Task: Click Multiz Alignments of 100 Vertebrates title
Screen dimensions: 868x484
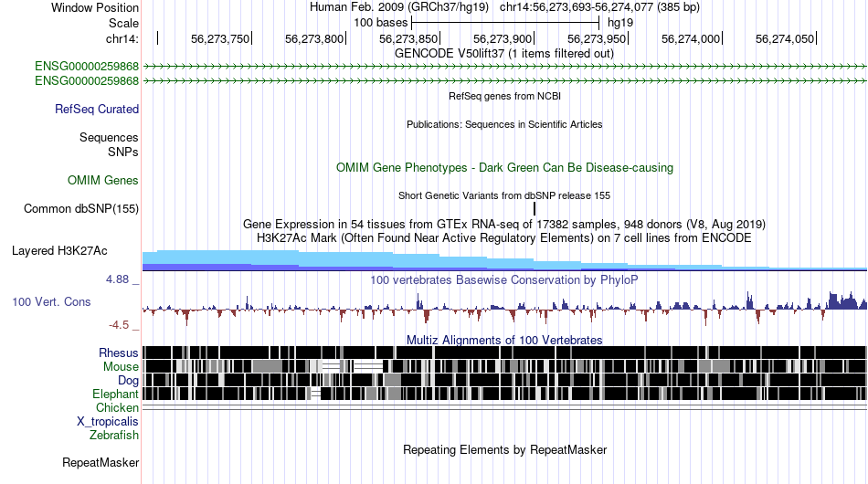Action: (504, 340)
